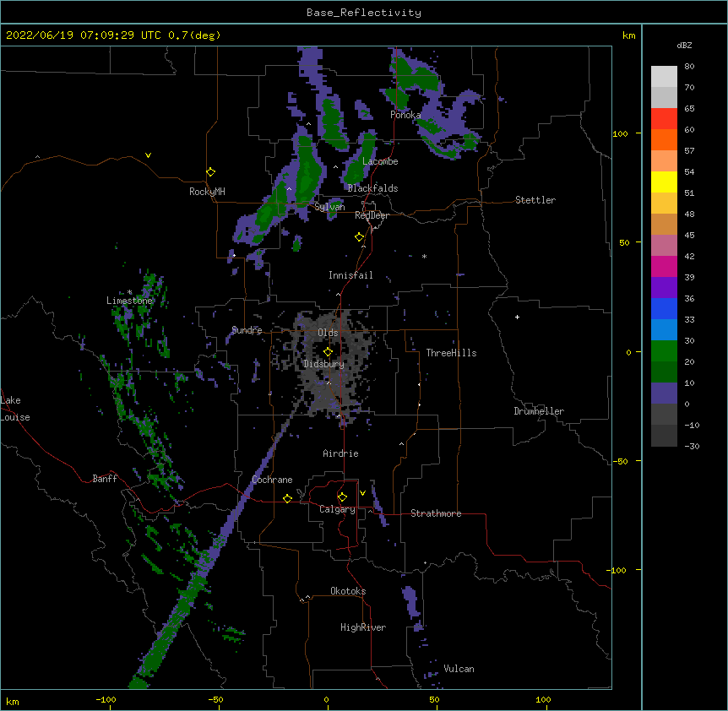Click the Banff label
The height and width of the screenshot is (711, 728).
pos(105,479)
